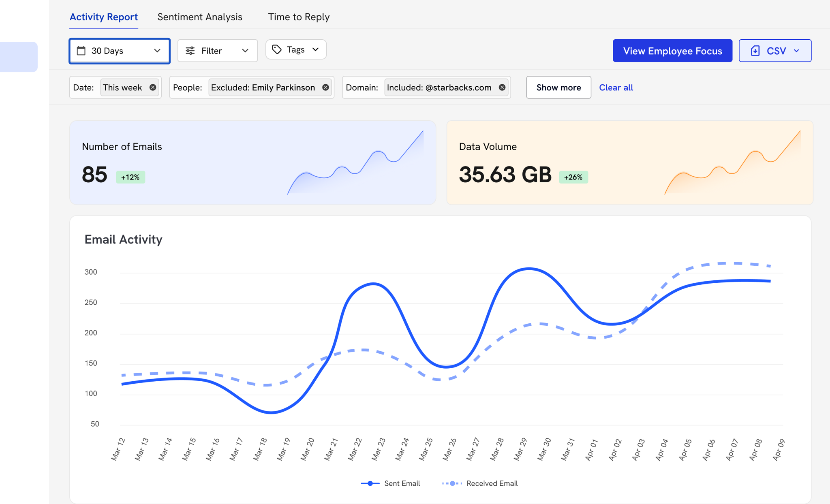Image resolution: width=830 pixels, height=504 pixels.
Task: Toggle Received Email series in chart legend
Action: click(x=480, y=483)
